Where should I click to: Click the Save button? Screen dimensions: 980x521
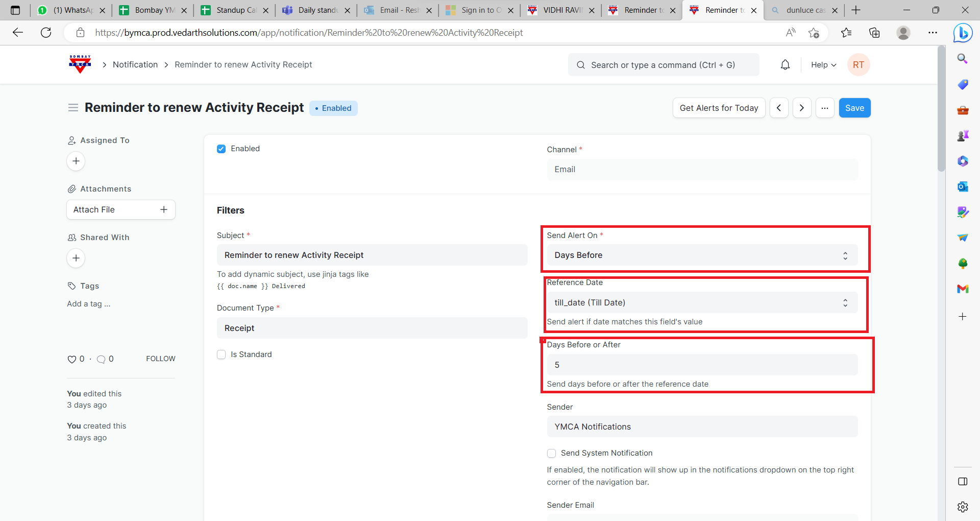pos(854,108)
